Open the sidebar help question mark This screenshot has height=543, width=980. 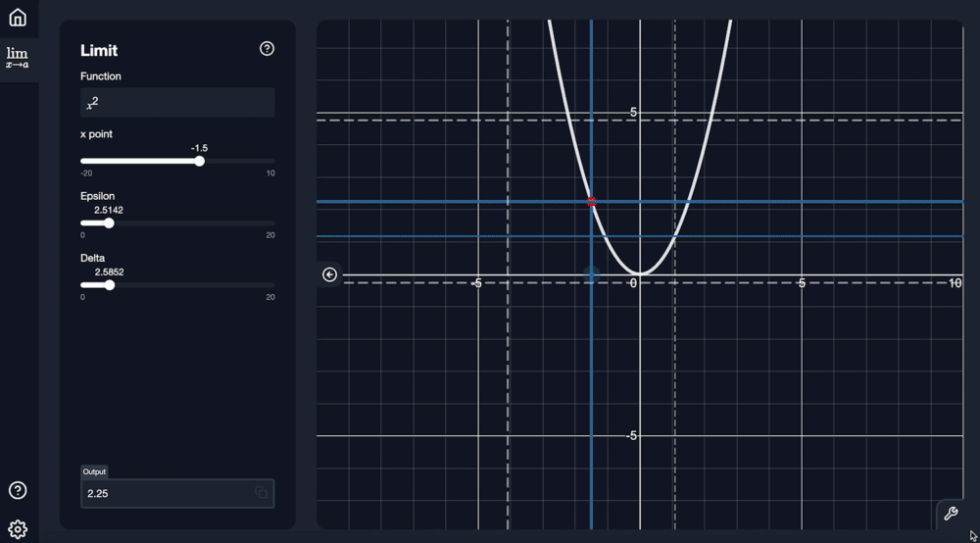[18, 490]
